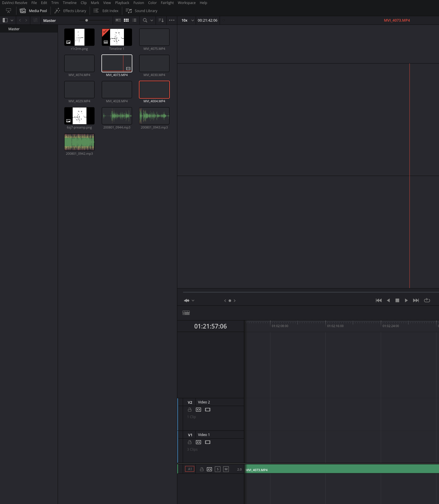This screenshot has width=439, height=504.
Task: Open the DaVinci Resolve application menu
Action: [x=14, y=3]
